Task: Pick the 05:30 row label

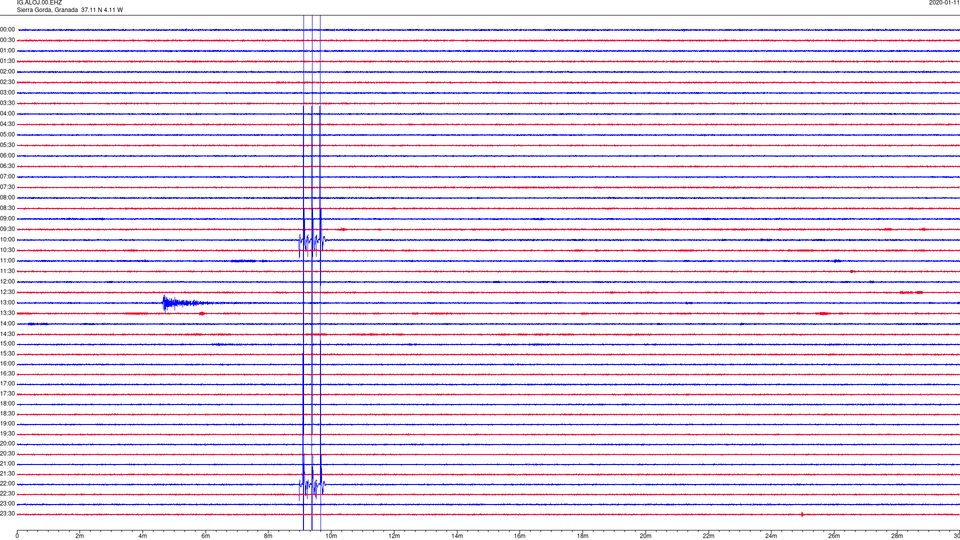Action: click(x=7, y=145)
